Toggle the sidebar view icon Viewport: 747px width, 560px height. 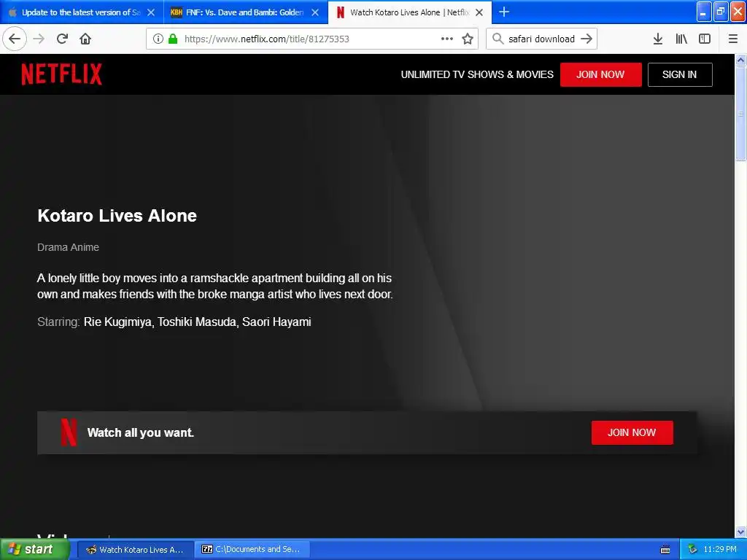tap(705, 39)
